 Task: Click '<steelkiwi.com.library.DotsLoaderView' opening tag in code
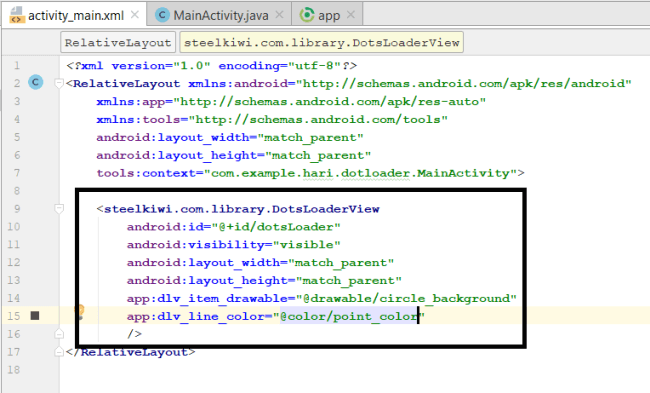coord(238,209)
